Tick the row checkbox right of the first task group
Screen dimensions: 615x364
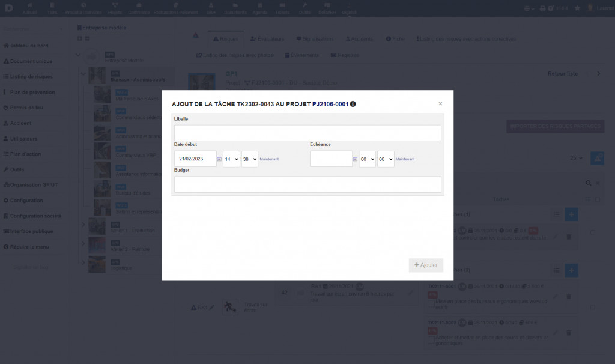[593, 232]
